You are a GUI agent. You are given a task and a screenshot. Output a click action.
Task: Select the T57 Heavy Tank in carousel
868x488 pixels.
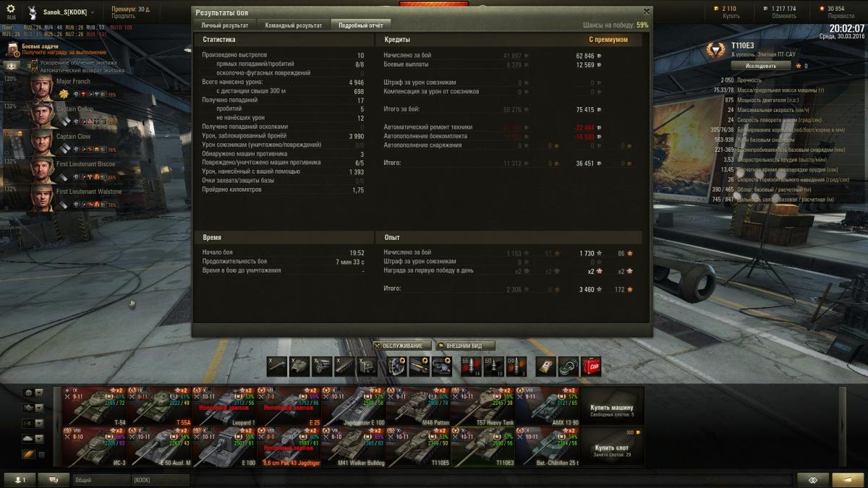(x=484, y=406)
